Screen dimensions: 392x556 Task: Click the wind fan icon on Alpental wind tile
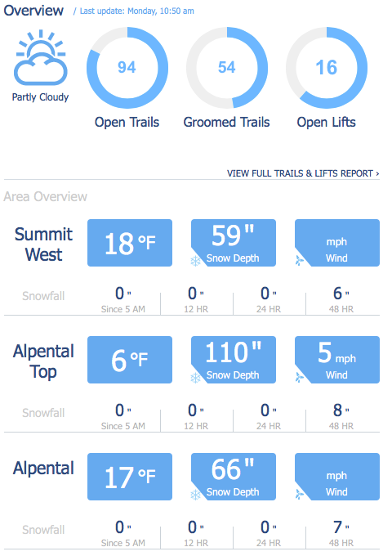pos(300,495)
